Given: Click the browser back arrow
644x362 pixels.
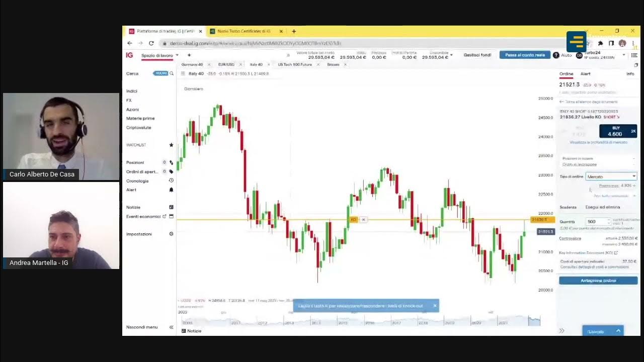Looking at the screenshot, I should [x=130, y=43].
